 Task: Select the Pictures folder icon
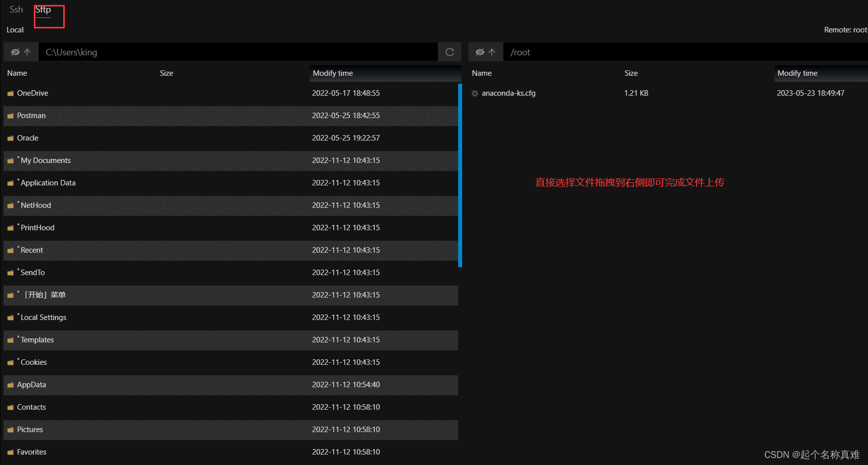(10, 430)
